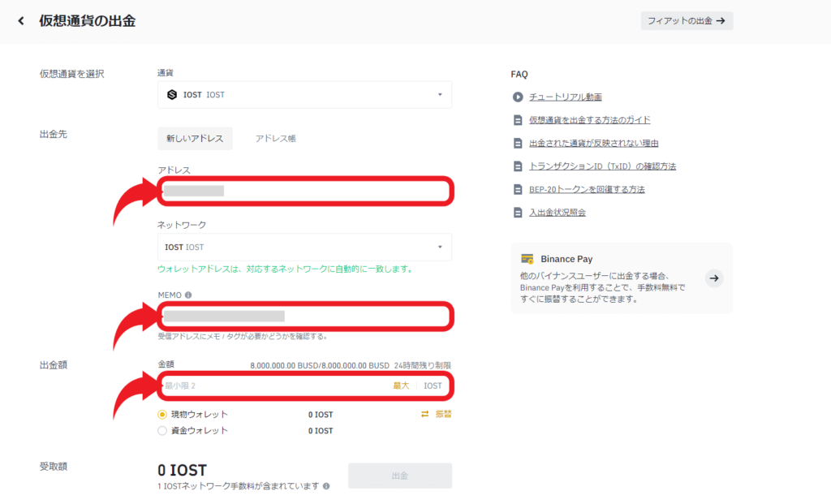Click document icon beside 出金された通貨が反映されない理由

pos(518,143)
